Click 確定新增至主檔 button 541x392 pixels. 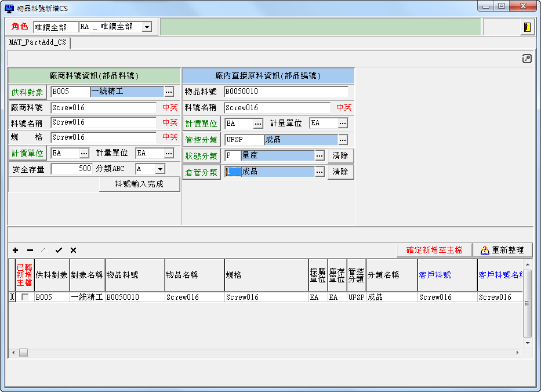(434, 250)
